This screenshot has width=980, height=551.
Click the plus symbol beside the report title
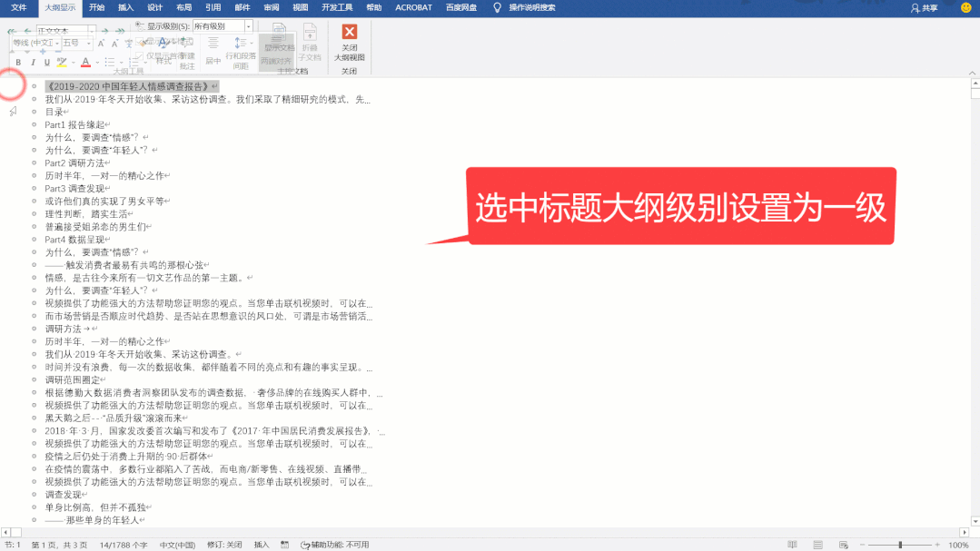coord(35,84)
